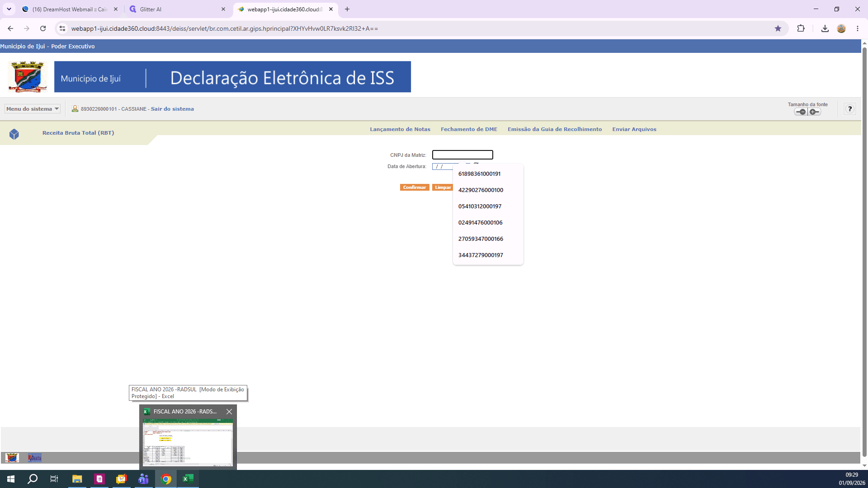Decrease font size with minus control
Image resolution: width=868 pixels, height=488 pixels.
(x=801, y=112)
